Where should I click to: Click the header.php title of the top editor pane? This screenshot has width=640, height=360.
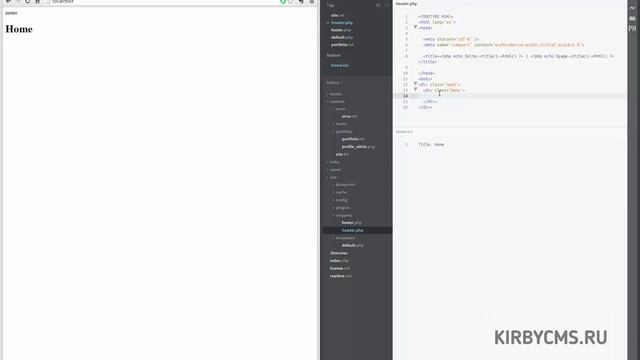click(406, 4)
